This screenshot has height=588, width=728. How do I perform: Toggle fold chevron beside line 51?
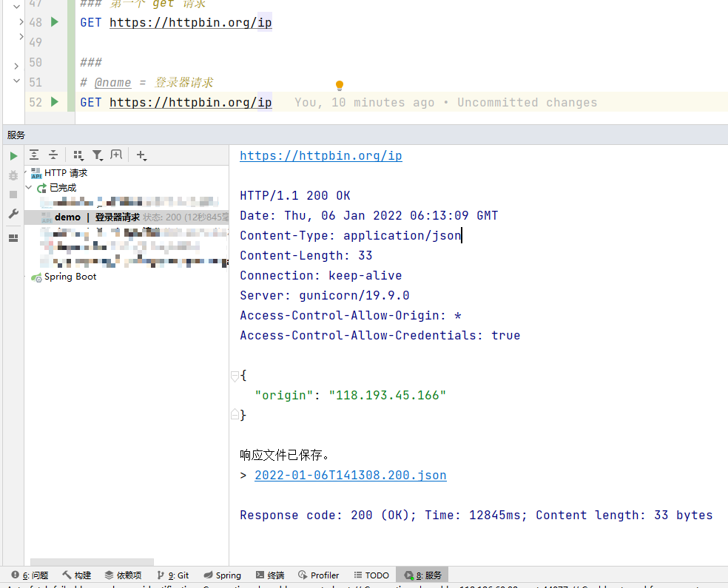tap(16, 81)
